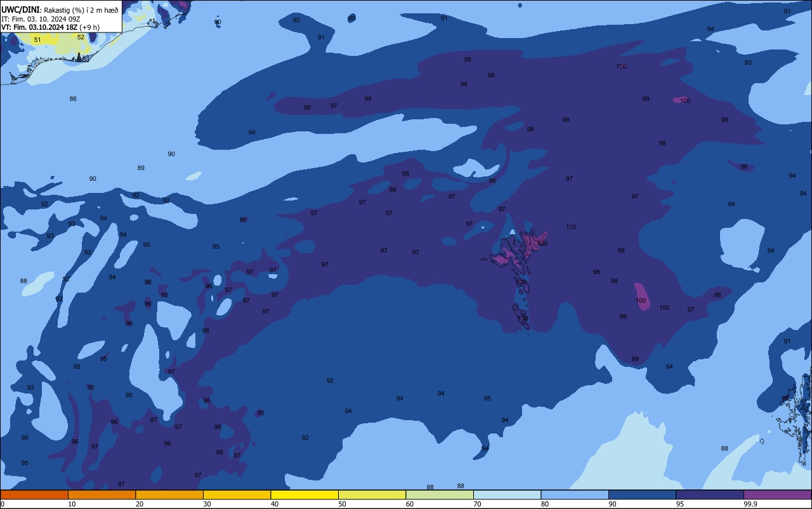Click the map value 52 near Iceland

click(x=81, y=37)
